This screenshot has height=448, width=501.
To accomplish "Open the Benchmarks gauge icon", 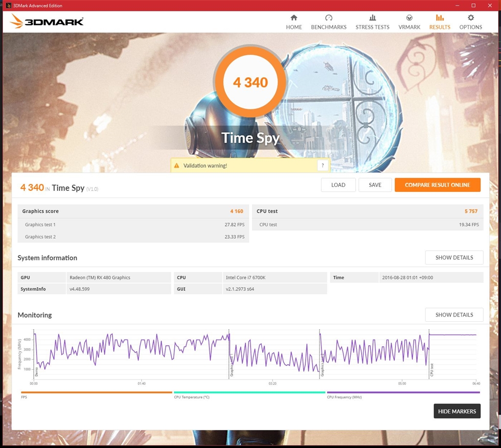I will click(x=328, y=18).
